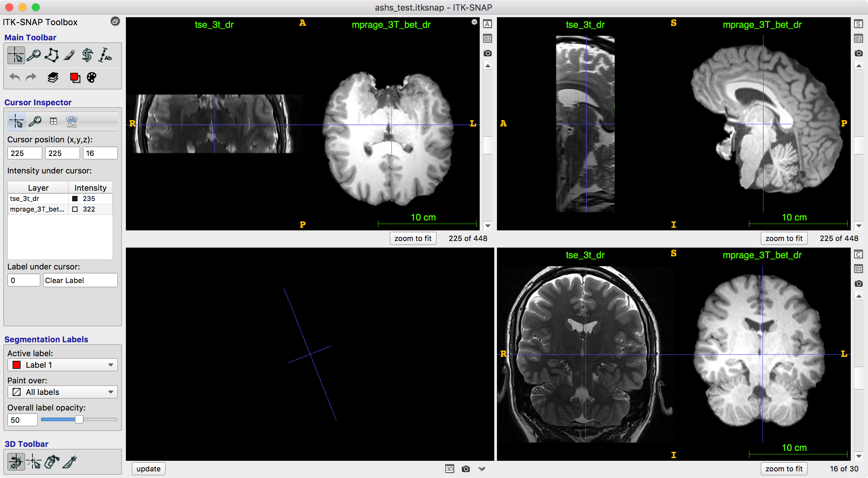Click the sagittal view scrollbar thumb
The height and width of the screenshot is (478, 868).
click(859, 145)
